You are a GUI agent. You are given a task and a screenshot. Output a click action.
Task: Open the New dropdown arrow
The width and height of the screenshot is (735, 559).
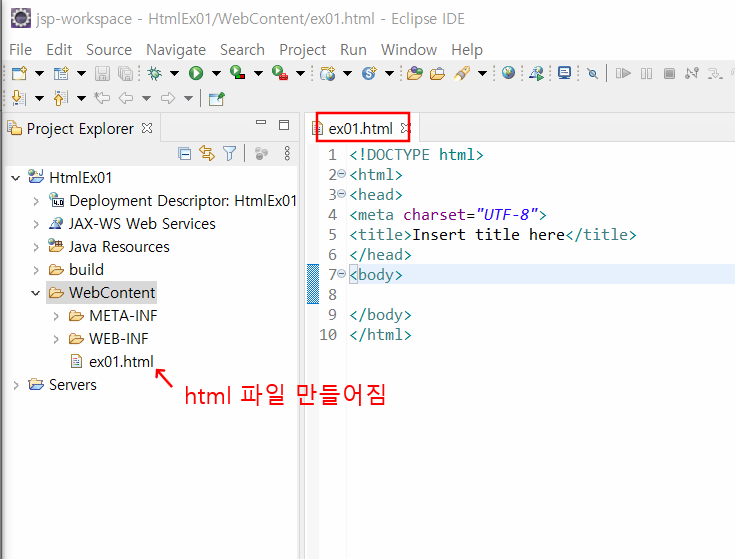pos(39,73)
